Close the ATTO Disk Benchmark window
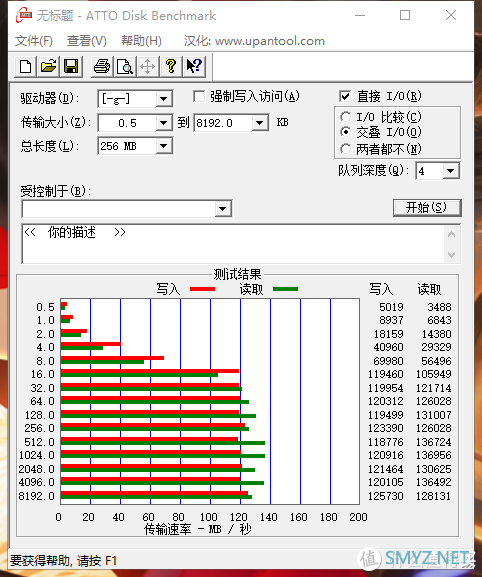 pos(451,15)
